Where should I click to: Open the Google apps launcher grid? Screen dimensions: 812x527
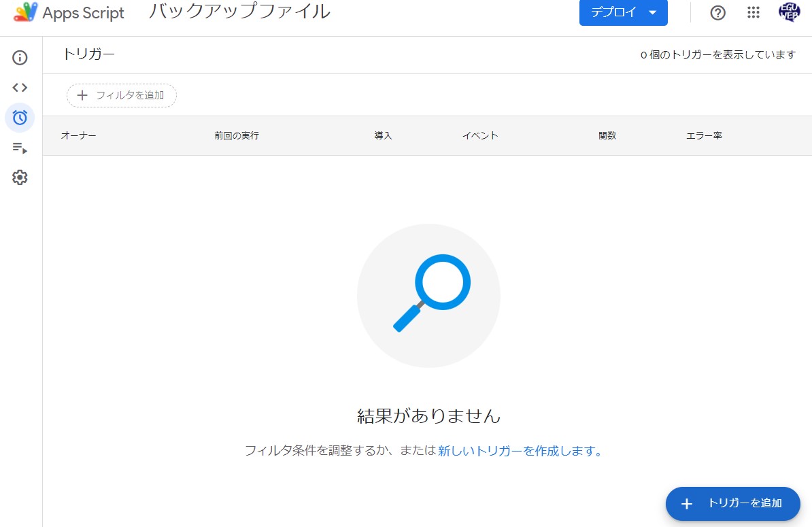coord(753,13)
